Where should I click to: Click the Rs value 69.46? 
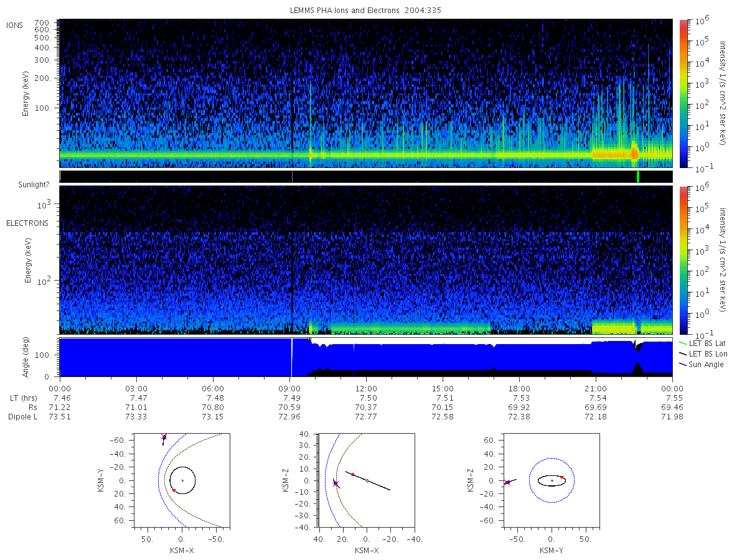pos(672,407)
